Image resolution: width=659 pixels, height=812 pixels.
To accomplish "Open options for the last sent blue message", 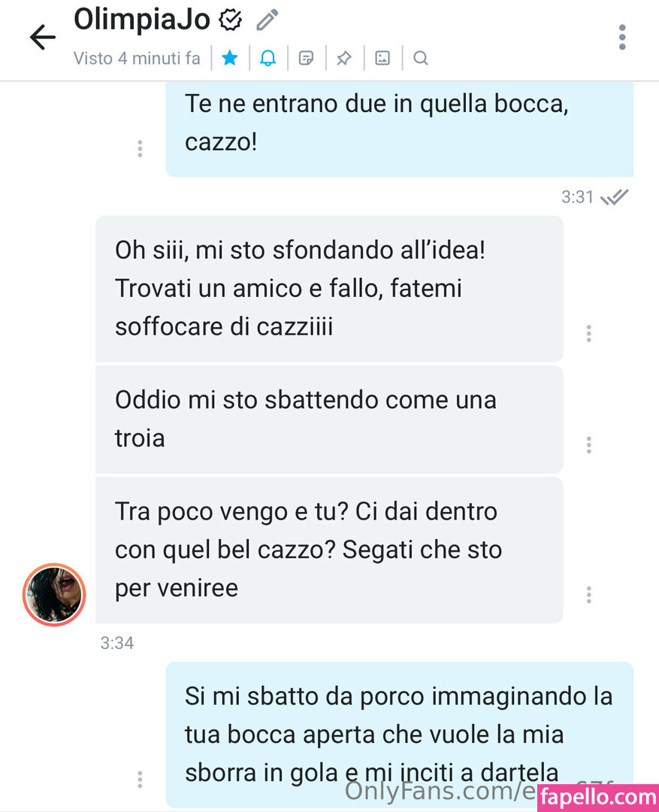I will [140, 780].
